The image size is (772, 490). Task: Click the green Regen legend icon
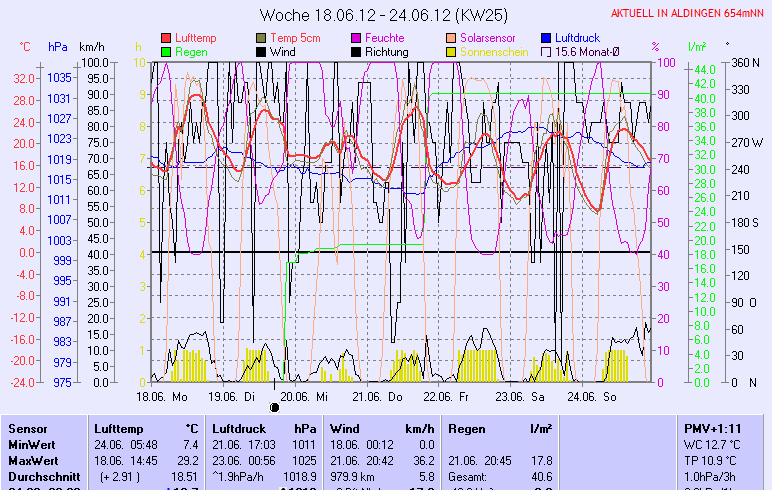coord(166,51)
